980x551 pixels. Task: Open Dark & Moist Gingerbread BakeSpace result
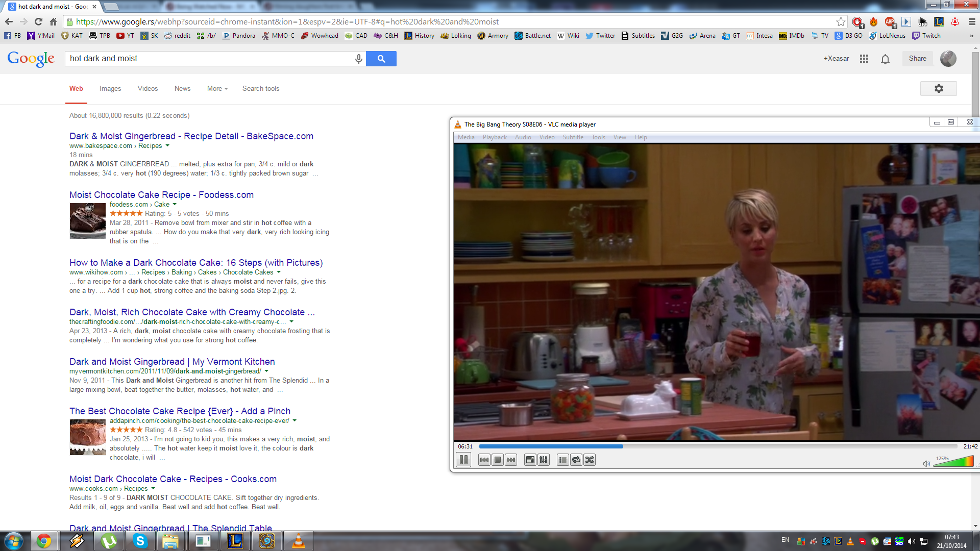tap(191, 136)
